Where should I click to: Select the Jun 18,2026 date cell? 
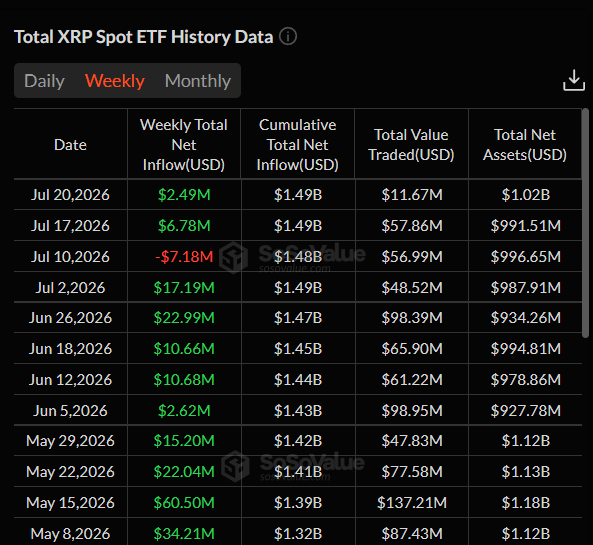tap(70, 349)
